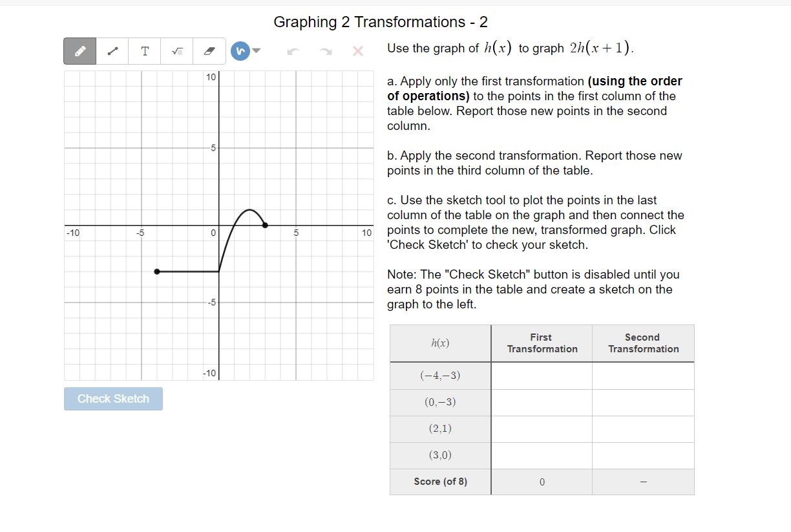
Task: Click the blue curve style icon
Action: pyautogui.click(x=238, y=50)
